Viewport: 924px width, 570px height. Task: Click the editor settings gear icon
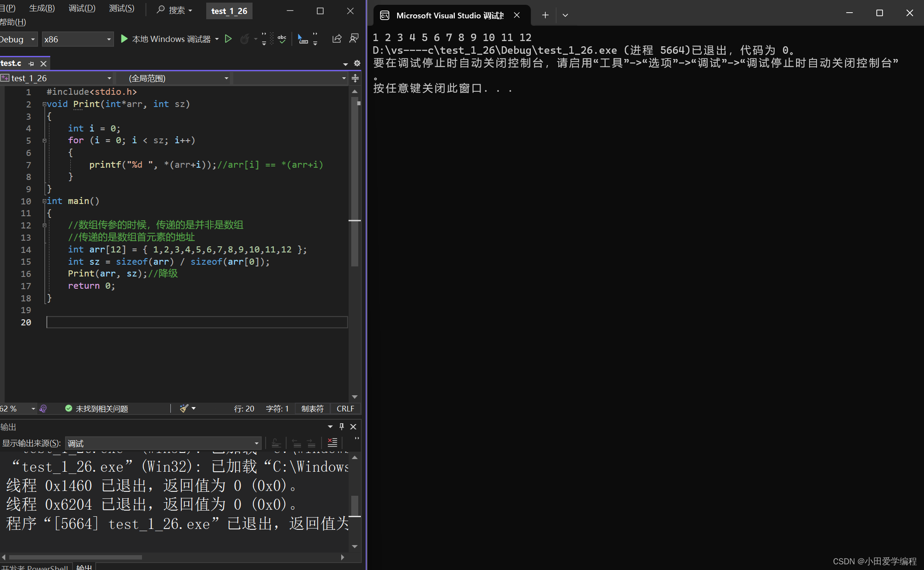coord(357,63)
